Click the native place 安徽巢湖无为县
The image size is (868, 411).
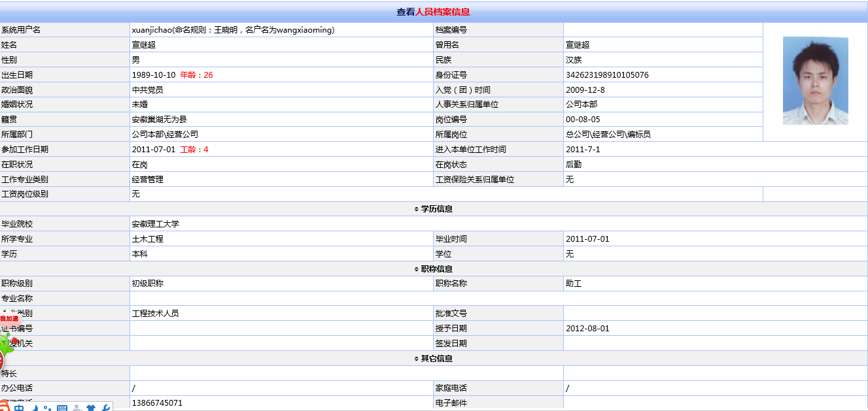(159, 120)
